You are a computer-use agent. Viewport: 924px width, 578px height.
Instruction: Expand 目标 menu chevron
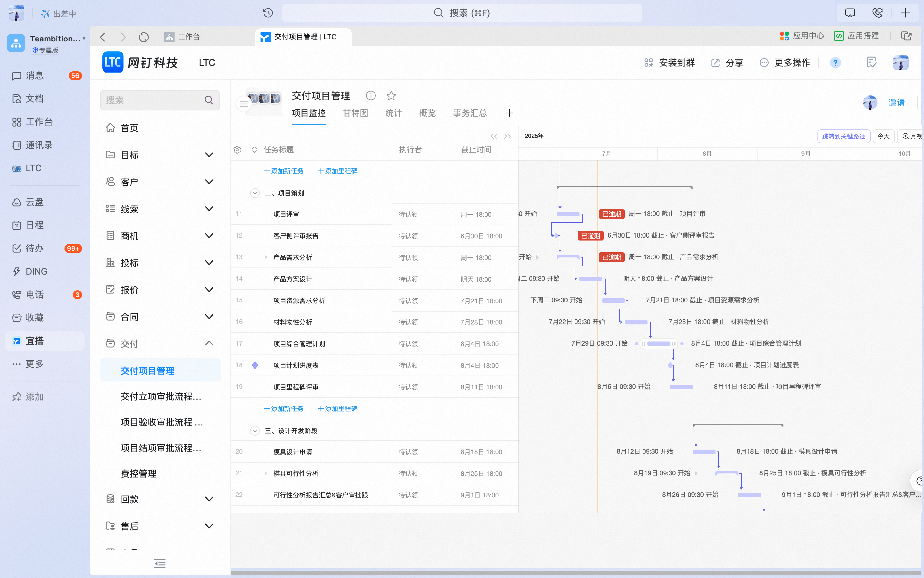(209, 155)
